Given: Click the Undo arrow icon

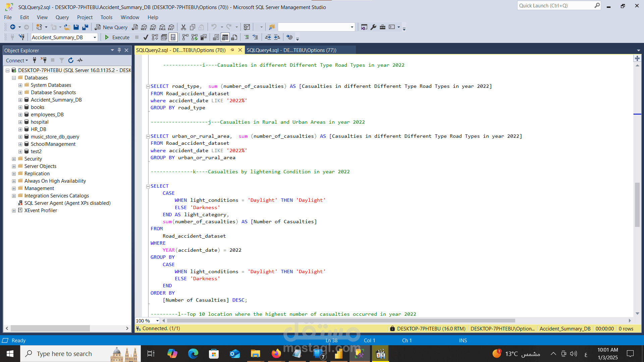Looking at the screenshot, I should [x=214, y=27].
